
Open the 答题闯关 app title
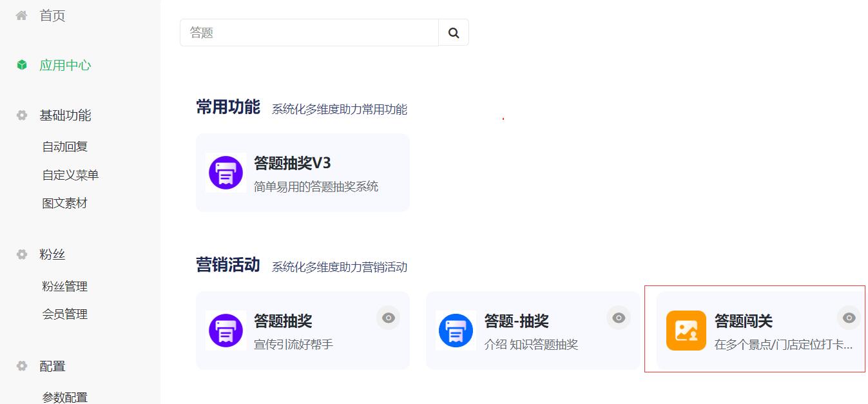(743, 321)
